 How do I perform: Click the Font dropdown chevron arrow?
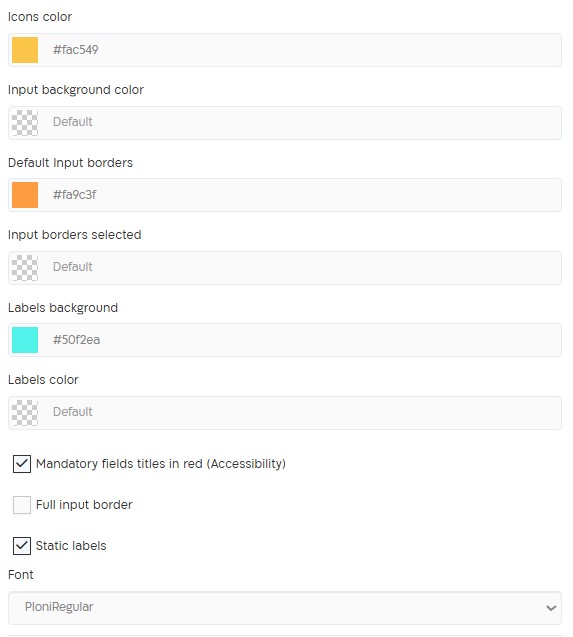click(551, 608)
